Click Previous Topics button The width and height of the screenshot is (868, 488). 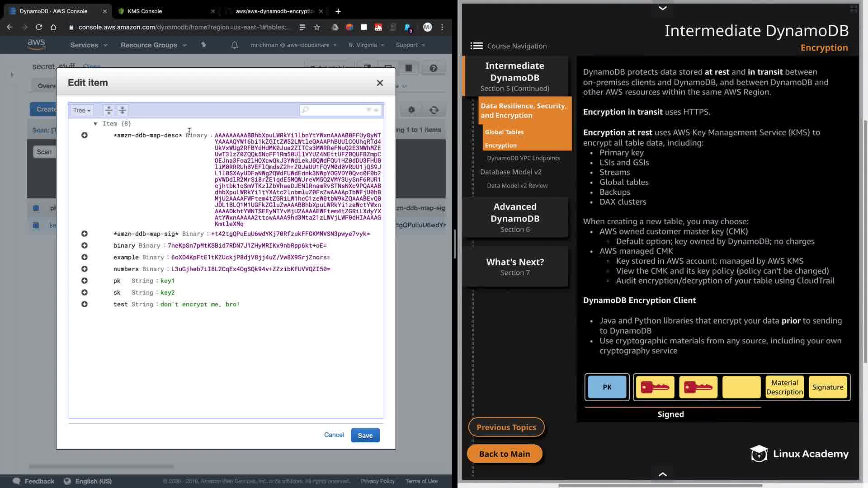[506, 427]
